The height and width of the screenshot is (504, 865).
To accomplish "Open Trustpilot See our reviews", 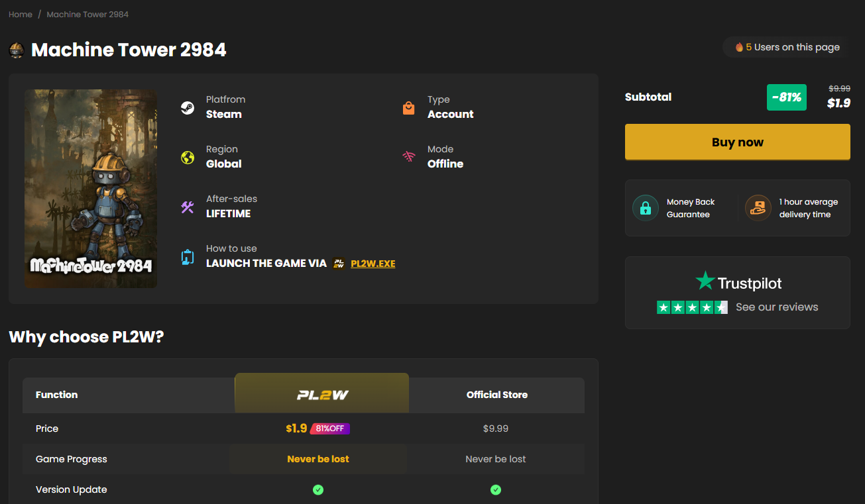I will pyautogui.click(x=777, y=307).
